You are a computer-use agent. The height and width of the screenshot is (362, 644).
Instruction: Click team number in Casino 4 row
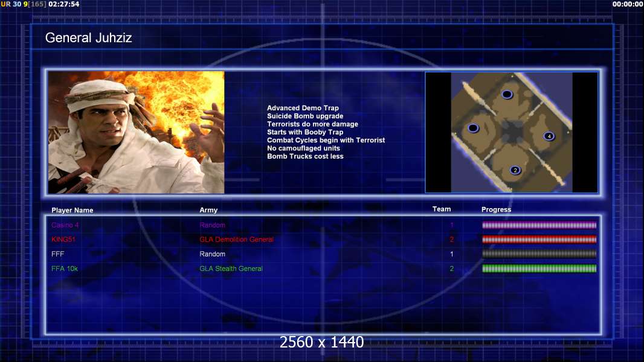pyautogui.click(x=452, y=225)
